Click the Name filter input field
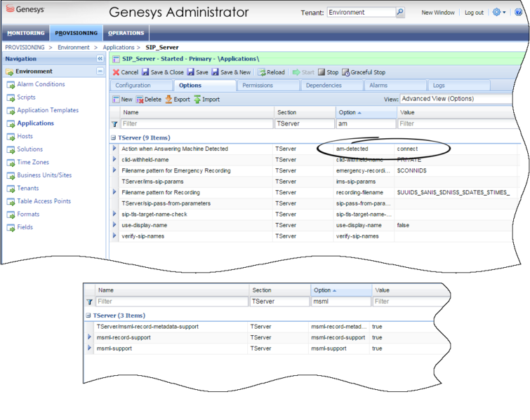The width and height of the screenshot is (530, 420). tap(197, 124)
